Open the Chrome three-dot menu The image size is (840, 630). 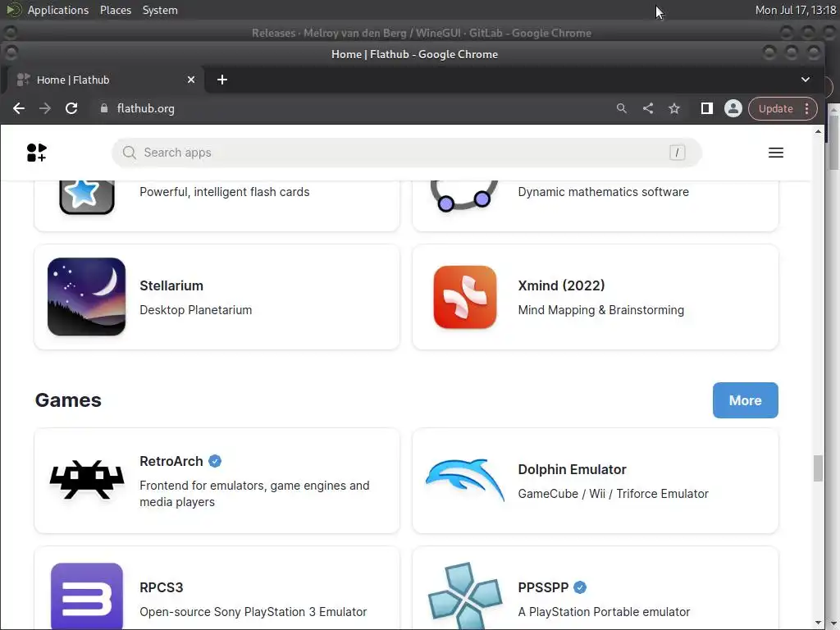(807, 109)
